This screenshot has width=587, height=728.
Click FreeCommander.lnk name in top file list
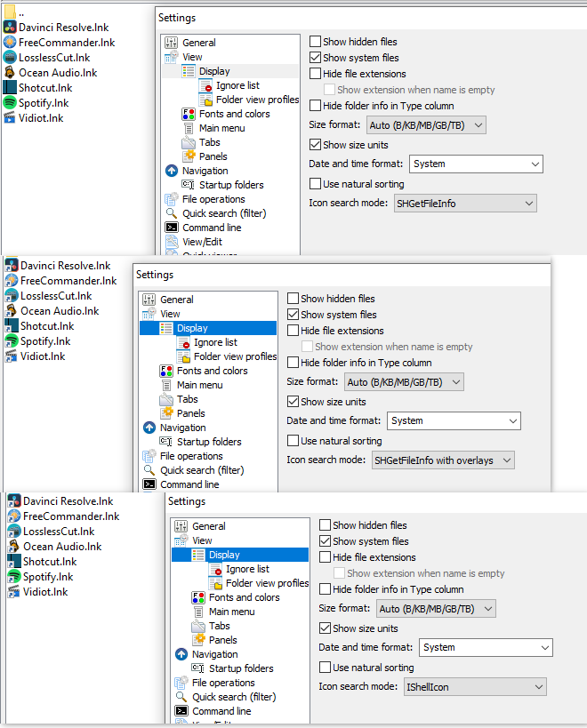[x=67, y=43]
